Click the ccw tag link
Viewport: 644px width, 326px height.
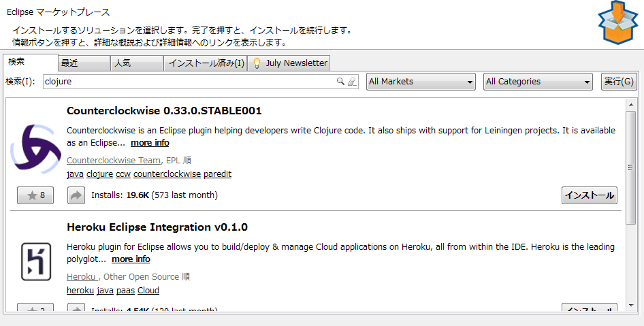point(123,174)
